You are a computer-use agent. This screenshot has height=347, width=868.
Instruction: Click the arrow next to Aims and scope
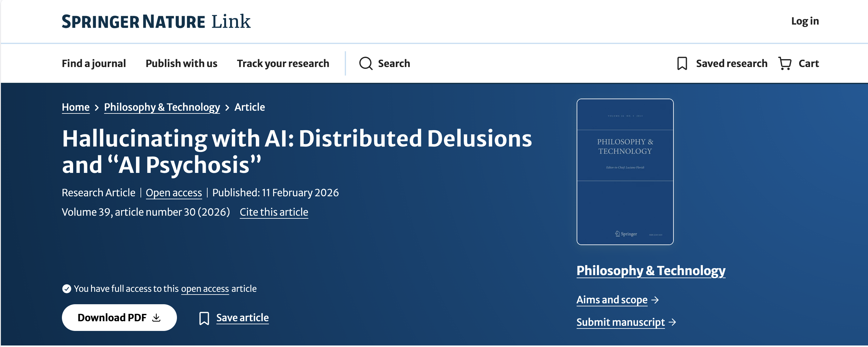(x=655, y=300)
